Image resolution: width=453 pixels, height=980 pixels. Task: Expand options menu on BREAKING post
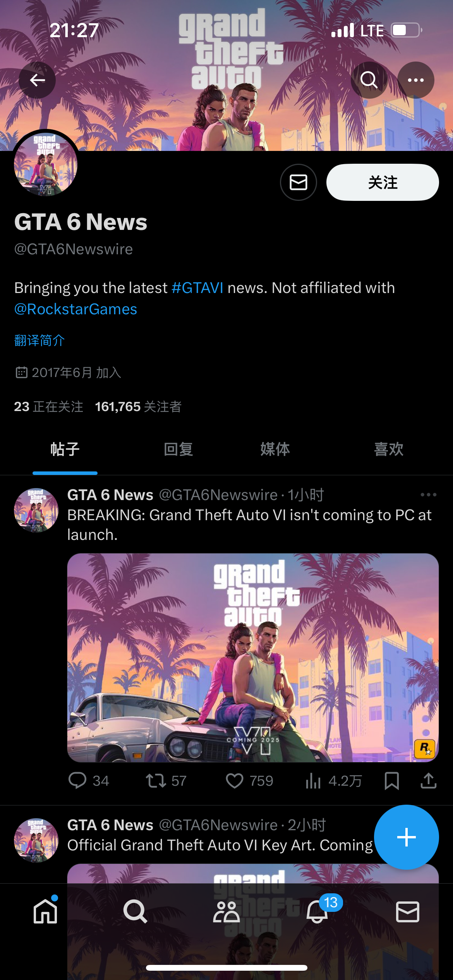429,495
